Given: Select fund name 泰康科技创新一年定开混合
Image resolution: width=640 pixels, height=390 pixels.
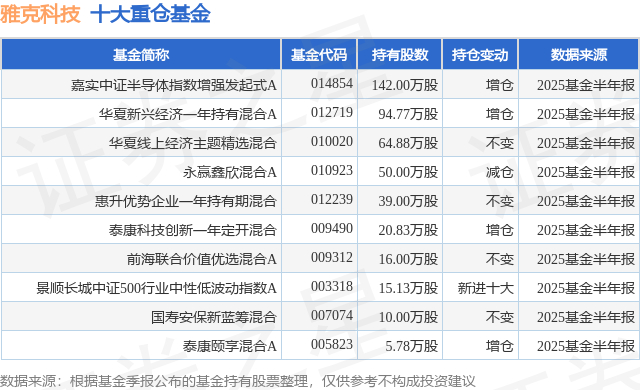Looking at the screenshot, I should click(193, 230).
